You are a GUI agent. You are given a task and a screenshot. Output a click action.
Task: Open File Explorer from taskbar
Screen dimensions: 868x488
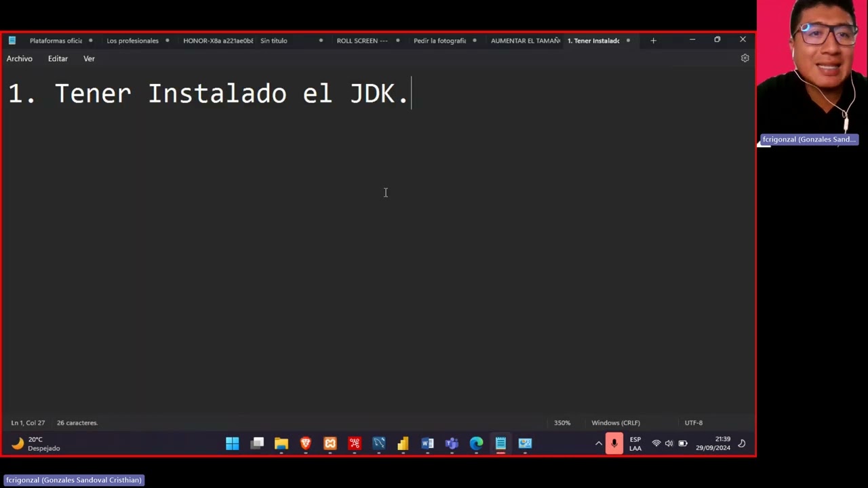coord(281,444)
